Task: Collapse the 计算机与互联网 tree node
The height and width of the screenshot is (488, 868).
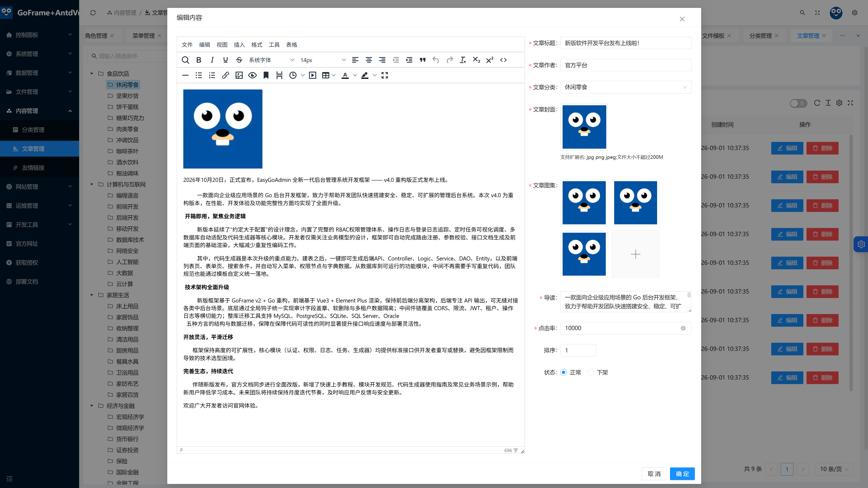Action: click(x=92, y=184)
